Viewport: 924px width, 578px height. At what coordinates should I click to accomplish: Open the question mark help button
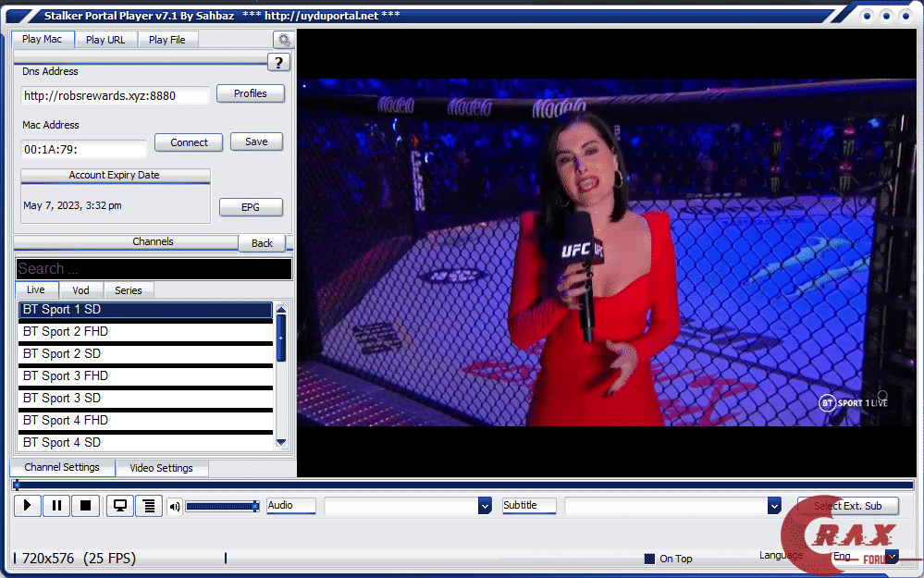[x=278, y=63]
